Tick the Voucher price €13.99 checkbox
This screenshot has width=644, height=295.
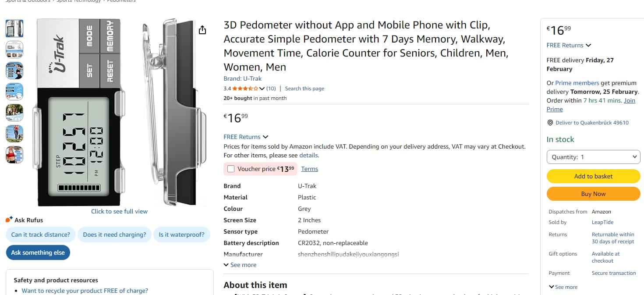pyautogui.click(x=231, y=169)
